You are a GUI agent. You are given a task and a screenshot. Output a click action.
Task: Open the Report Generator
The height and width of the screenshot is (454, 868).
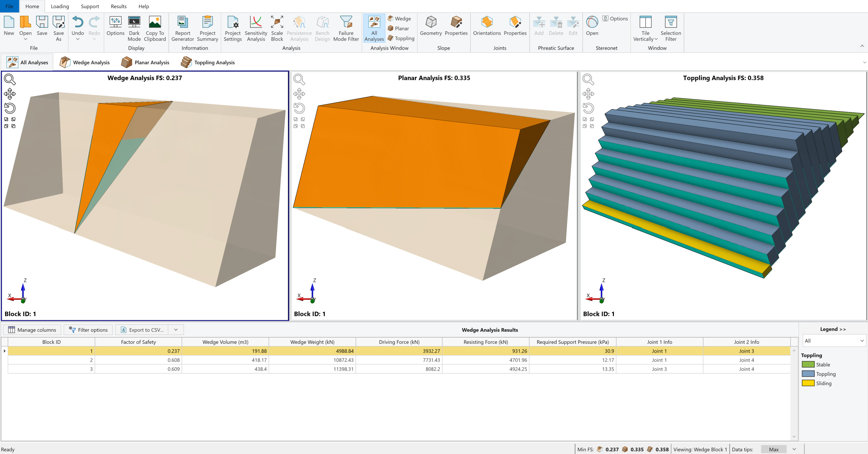click(182, 28)
